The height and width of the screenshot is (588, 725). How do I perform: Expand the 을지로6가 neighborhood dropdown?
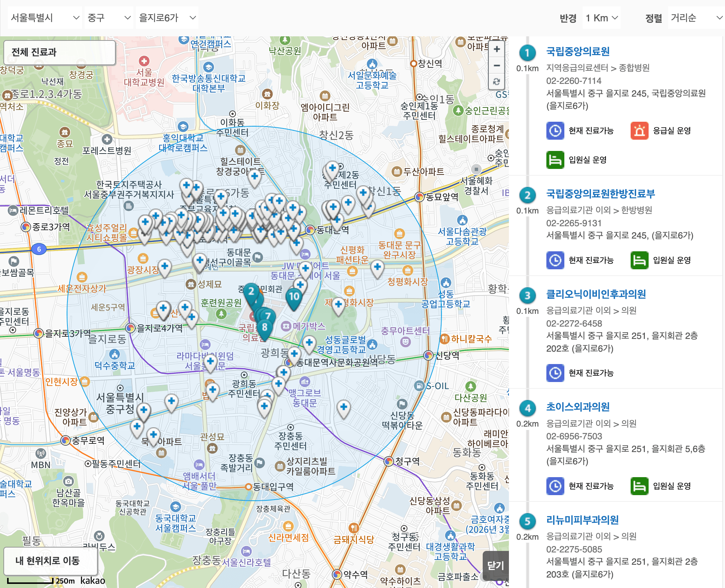pos(167,18)
